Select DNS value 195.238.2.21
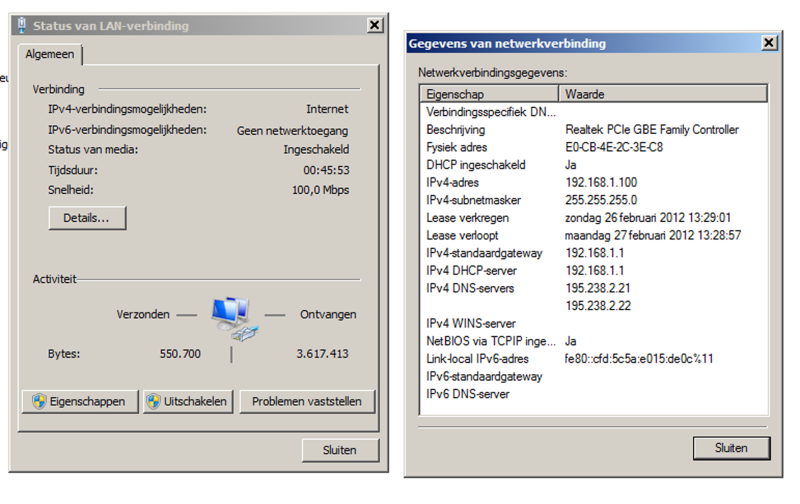Image resolution: width=800 pixels, height=504 pixels. pyautogui.click(x=598, y=288)
